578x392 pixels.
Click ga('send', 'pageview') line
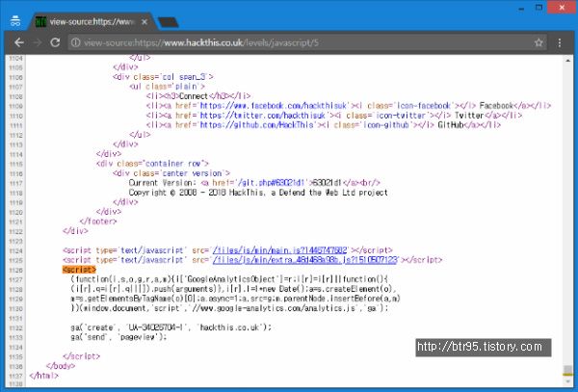(x=118, y=337)
